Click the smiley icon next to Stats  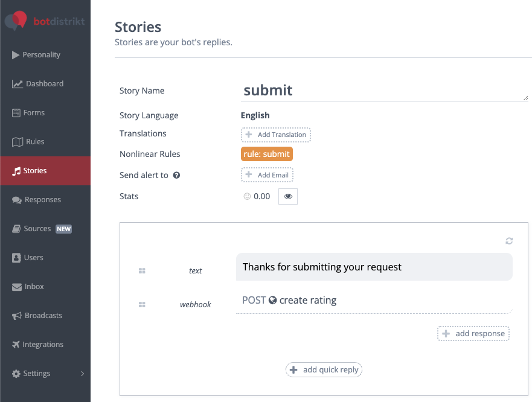pyautogui.click(x=247, y=196)
